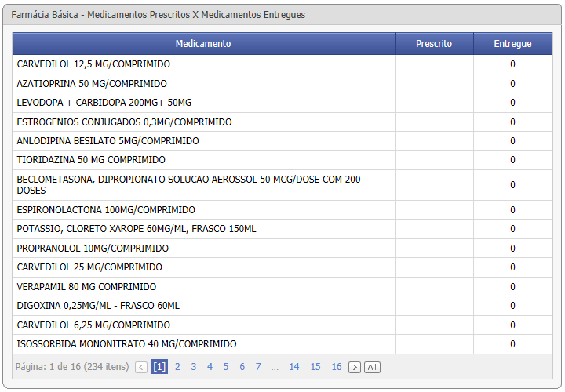This screenshot has width=565, height=392.
Task: Select DIGOXINA 0,25MG/ML - FRASCO 60ML row
Action: [x=282, y=306]
